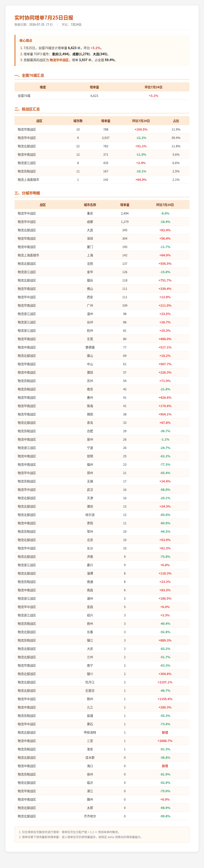Select the 牡丹江 row with +2157.1%
This screenshot has width=204, height=868.
click(102, 682)
